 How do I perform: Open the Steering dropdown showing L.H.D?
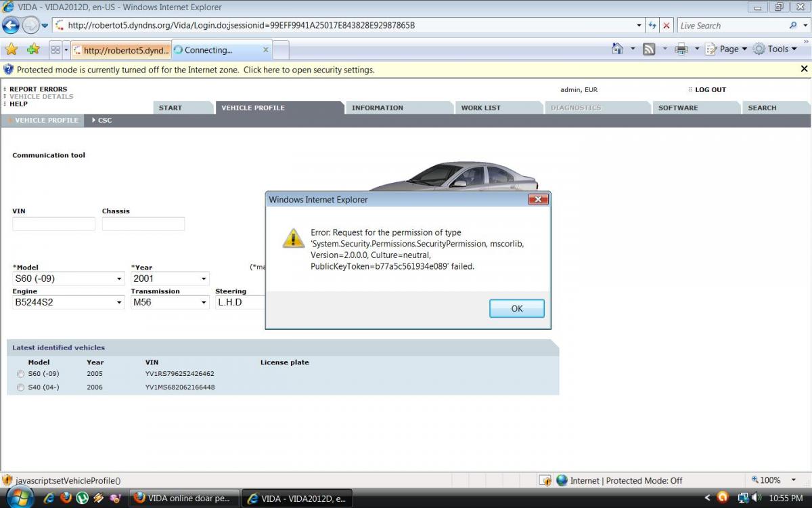[x=240, y=302]
